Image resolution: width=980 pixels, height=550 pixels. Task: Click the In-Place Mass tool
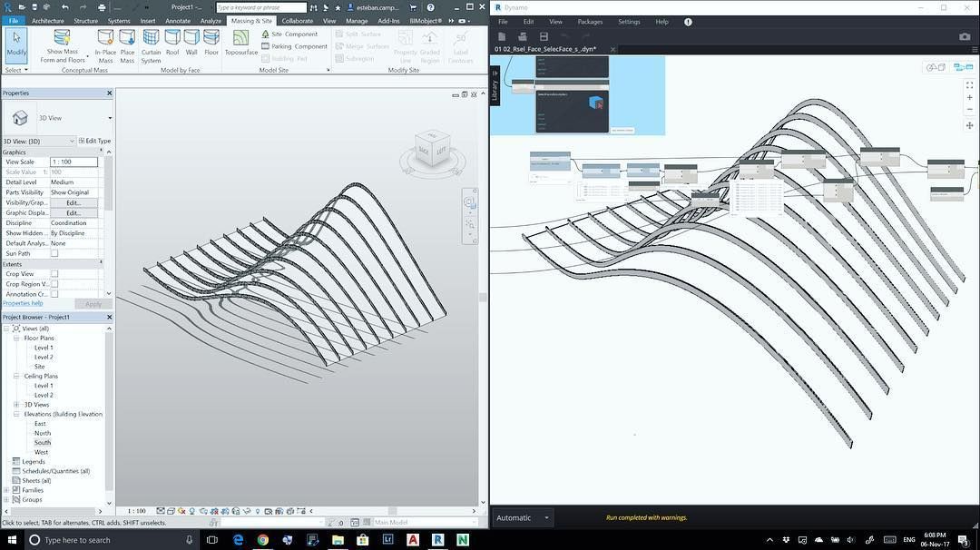[105, 43]
